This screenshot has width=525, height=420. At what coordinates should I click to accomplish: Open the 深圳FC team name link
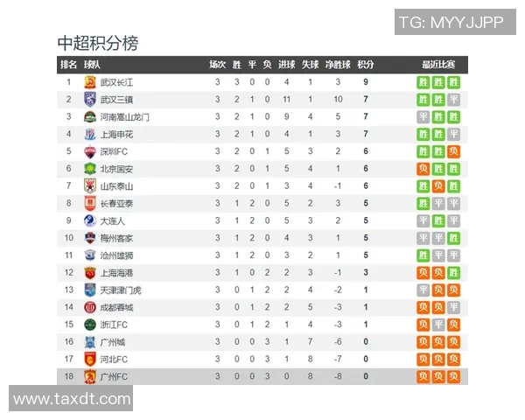[x=115, y=151]
